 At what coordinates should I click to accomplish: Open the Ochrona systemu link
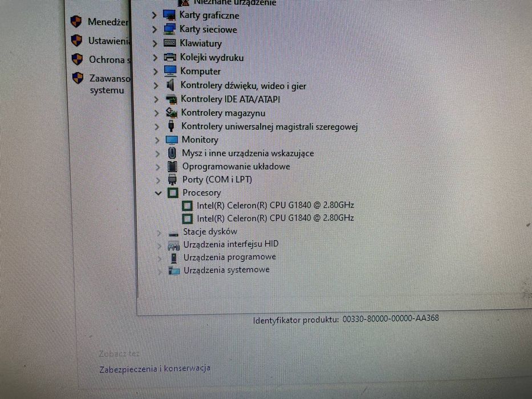tap(109, 60)
